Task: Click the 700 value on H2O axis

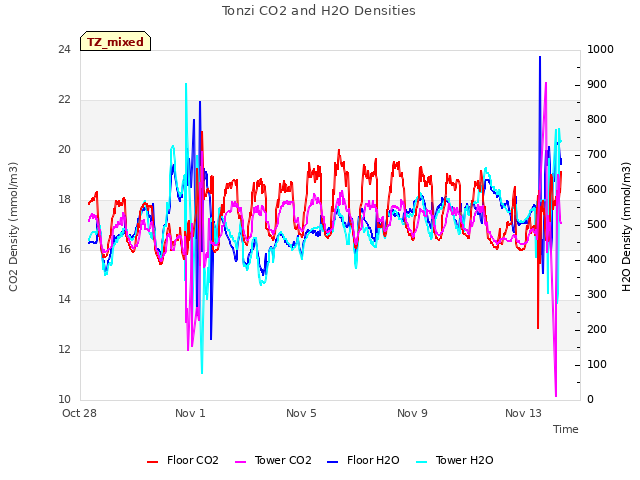Action: pos(597,155)
